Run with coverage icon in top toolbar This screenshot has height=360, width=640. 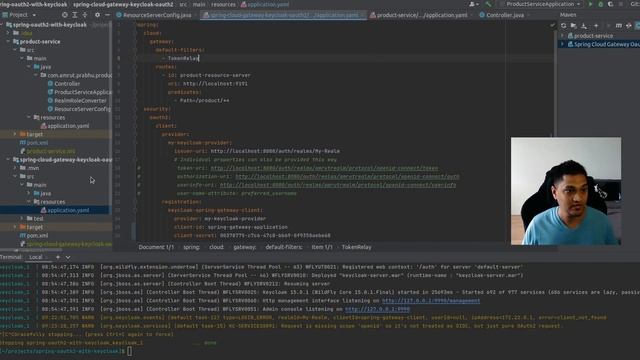click(x=611, y=4)
